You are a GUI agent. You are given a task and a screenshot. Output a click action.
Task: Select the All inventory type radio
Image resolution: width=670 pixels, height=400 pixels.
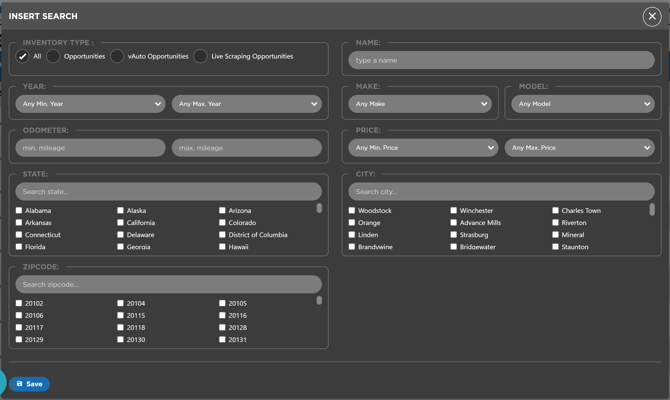coord(22,56)
